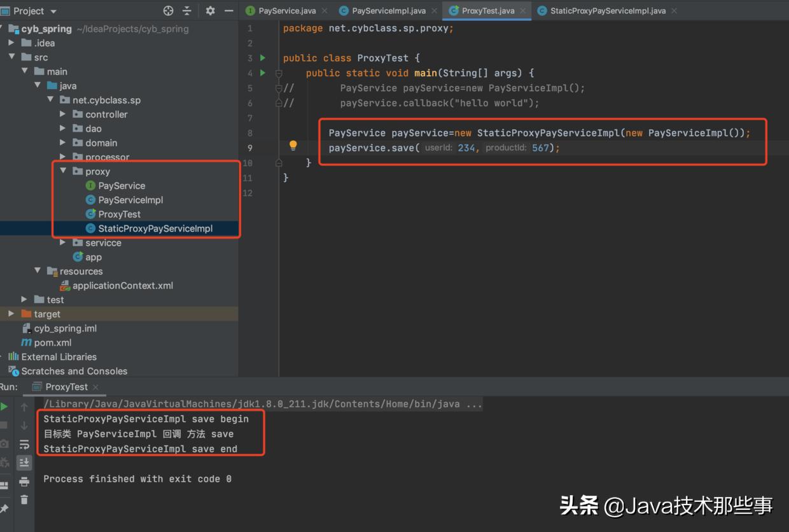Viewport: 789px width, 532px height.
Task: Expand the controller package folder
Action: 62,115
